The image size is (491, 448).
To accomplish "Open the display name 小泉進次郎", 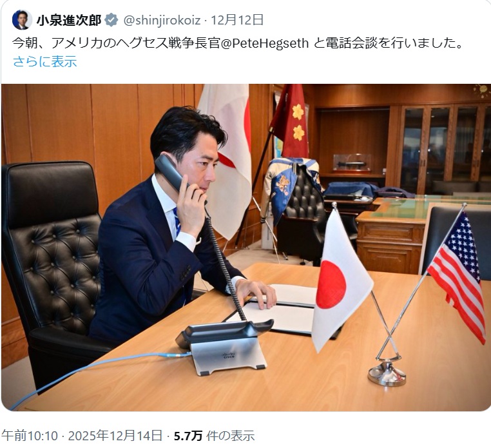I will [x=69, y=21].
